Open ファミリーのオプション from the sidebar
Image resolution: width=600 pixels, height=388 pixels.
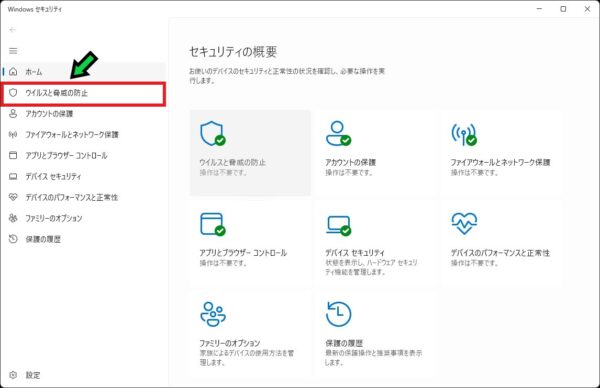(83, 218)
